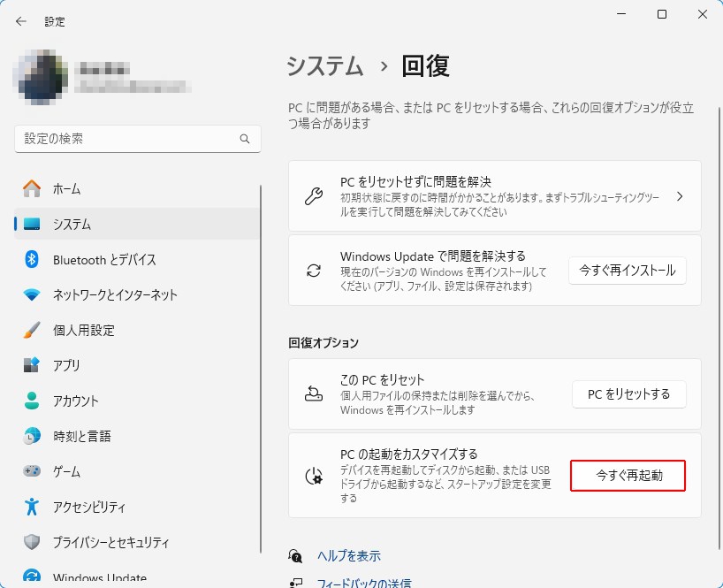
Task: Click the 個人用設定 paintbrush icon
Action: (x=32, y=330)
